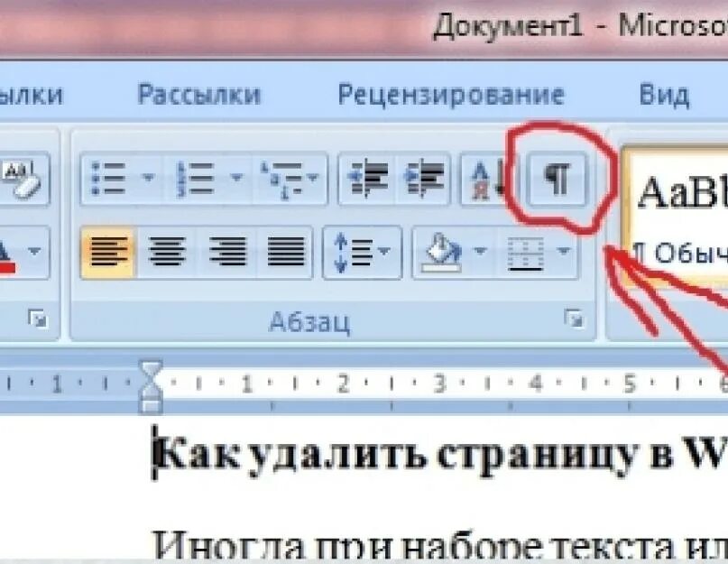Open the font group dialog launcher

click(38, 319)
